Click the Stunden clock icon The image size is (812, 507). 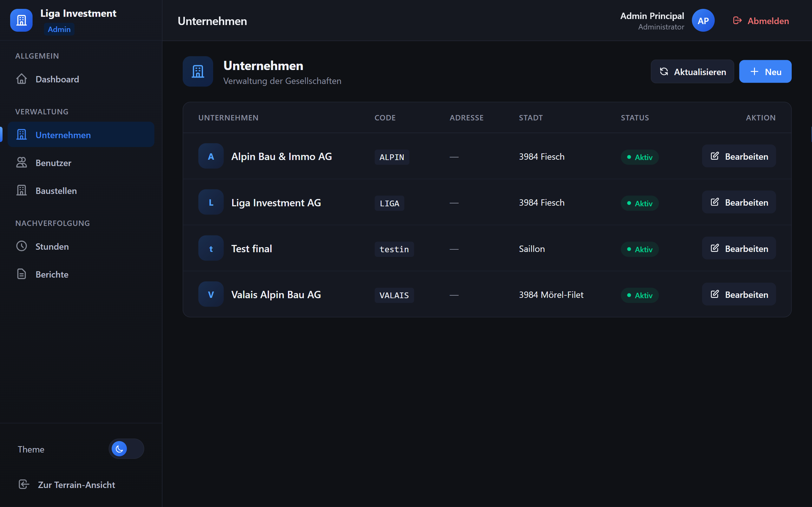point(22,246)
